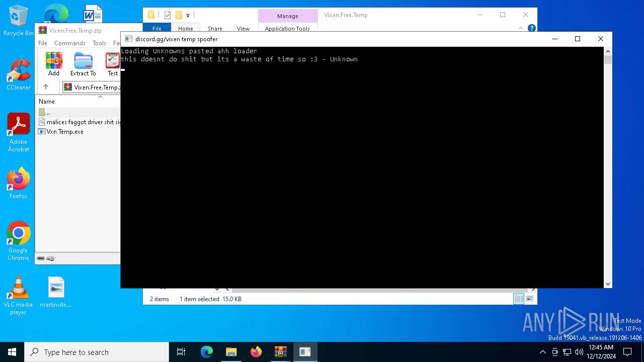Launch CCleaner from the desktop
This screenshot has width=644, height=362.
(18, 75)
